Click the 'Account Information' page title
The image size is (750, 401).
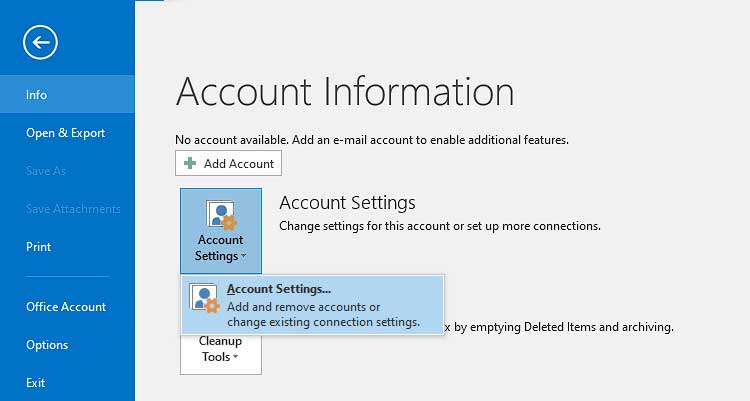click(345, 91)
